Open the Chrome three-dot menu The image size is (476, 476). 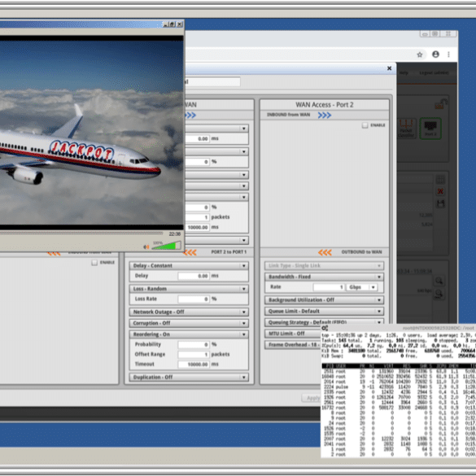(448, 55)
